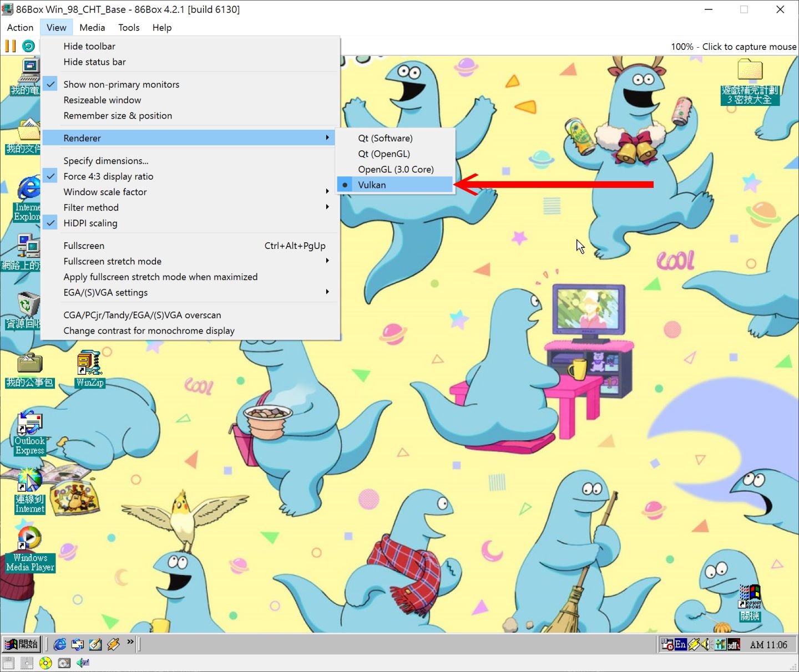Open the Help menu
Screen dimensions: 799x672
[x=162, y=27]
